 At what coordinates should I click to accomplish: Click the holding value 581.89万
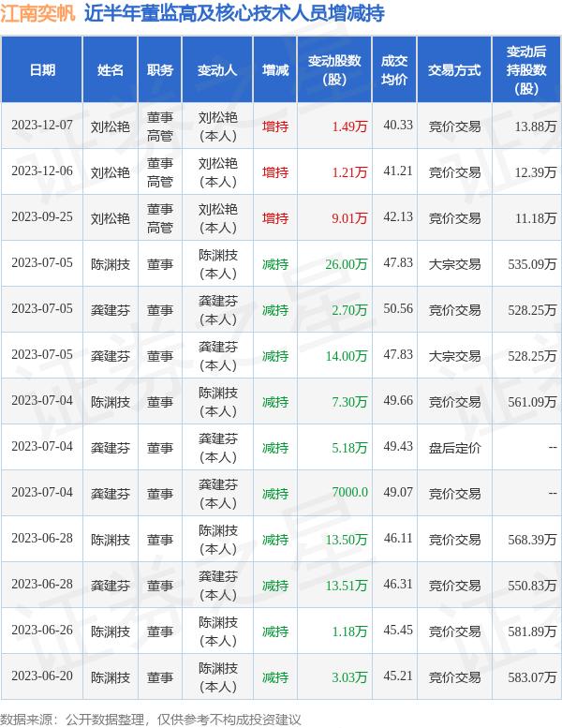[532, 631]
